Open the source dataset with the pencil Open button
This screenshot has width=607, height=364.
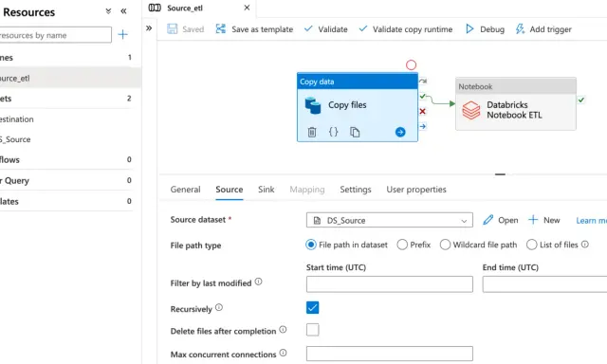pyautogui.click(x=501, y=220)
